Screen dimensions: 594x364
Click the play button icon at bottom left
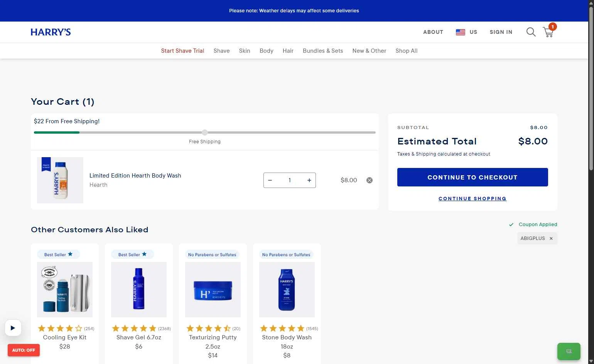point(13,328)
